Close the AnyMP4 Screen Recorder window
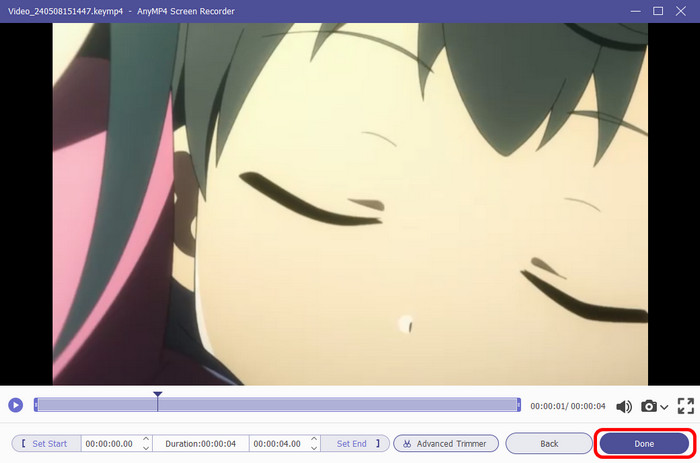 (x=680, y=11)
